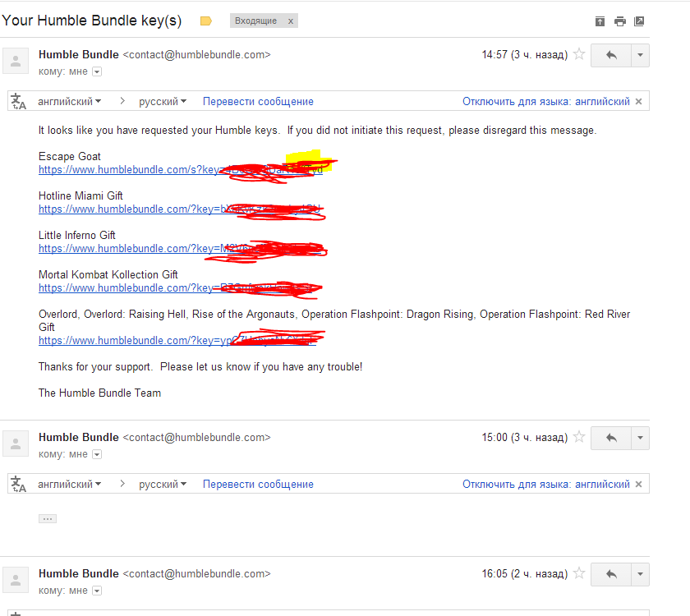This screenshot has width=690, height=616.
Task: Show recipient details of the 16:05 message
Action: [x=97, y=591]
